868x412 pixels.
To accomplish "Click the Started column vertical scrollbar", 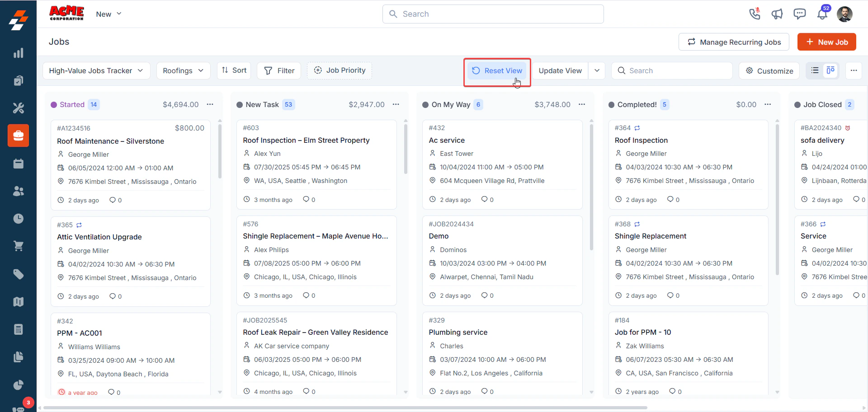I will [x=220, y=151].
